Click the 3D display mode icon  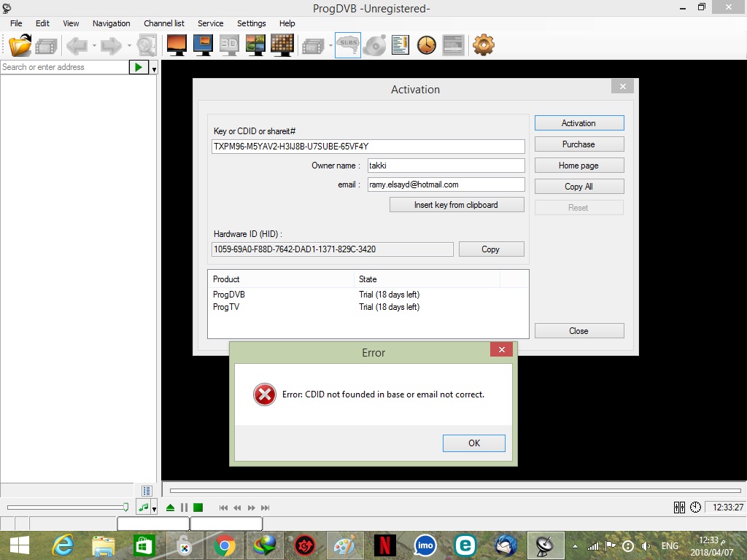point(229,45)
